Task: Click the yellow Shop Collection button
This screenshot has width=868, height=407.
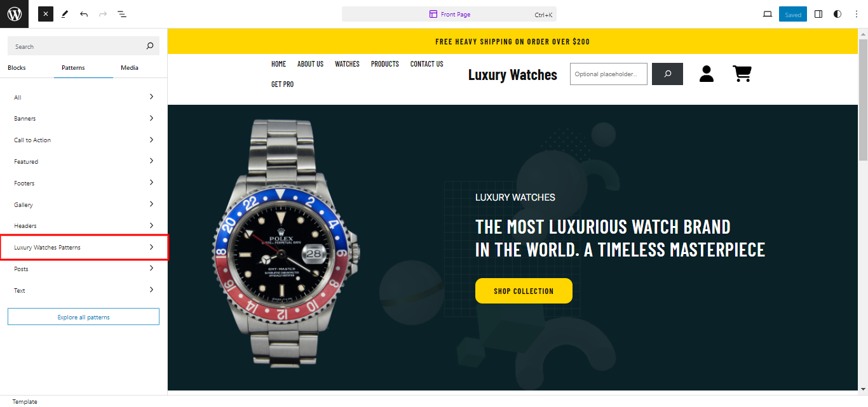Action: (x=524, y=291)
